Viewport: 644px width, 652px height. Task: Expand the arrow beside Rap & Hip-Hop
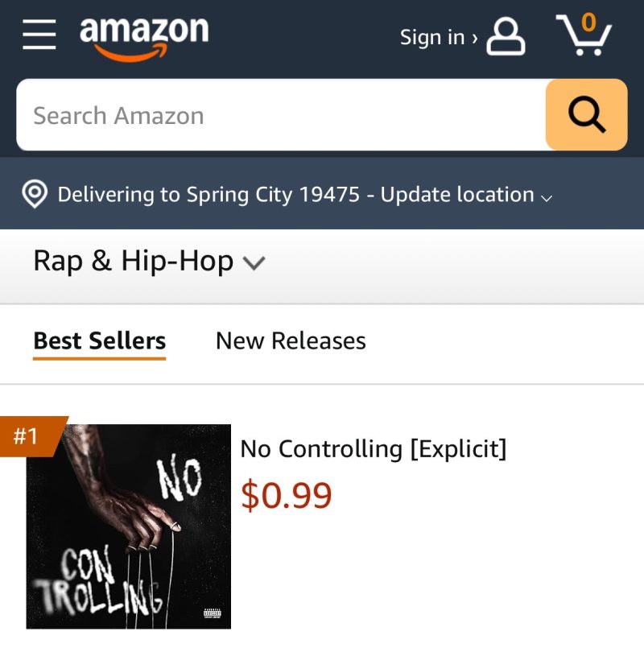(x=254, y=263)
